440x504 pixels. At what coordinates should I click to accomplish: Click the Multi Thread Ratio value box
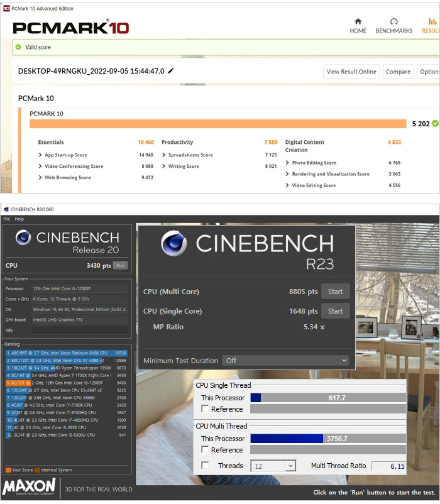click(x=388, y=466)
